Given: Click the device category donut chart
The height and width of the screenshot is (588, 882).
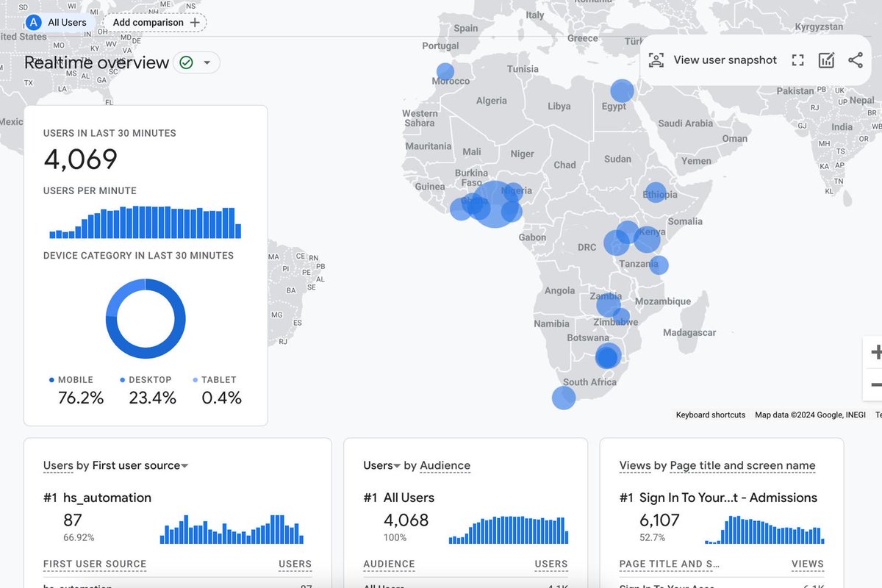Looking at the screenshot, I should 146,319.
